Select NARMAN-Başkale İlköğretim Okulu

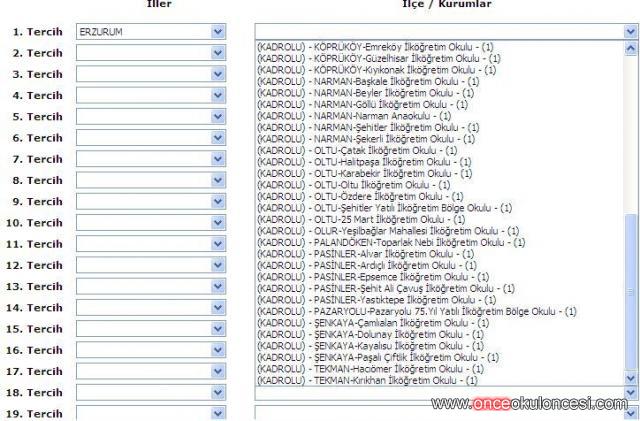point(440,81)
